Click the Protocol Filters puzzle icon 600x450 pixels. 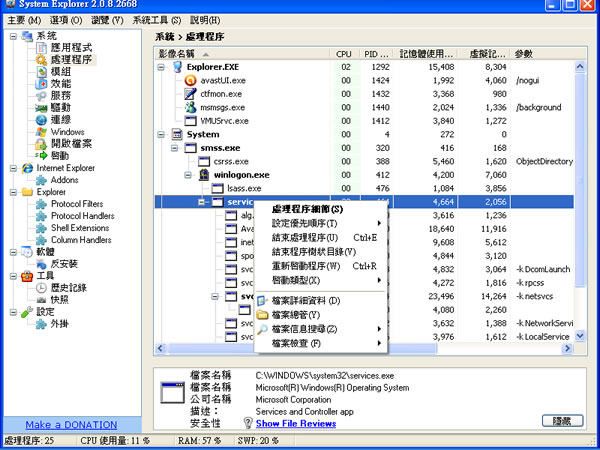tap(41, 204)
